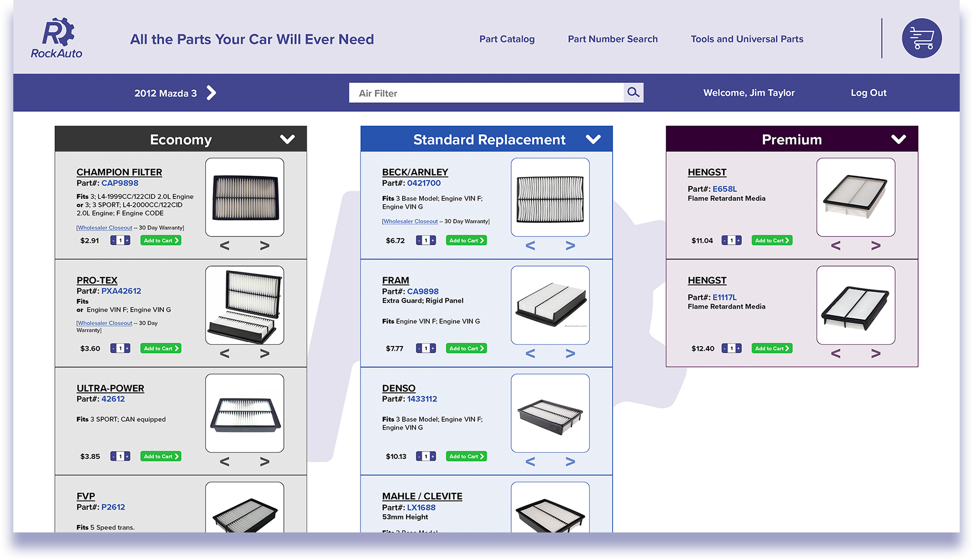
Task: Add Hengst E1117L to cart
Action: 772,348
